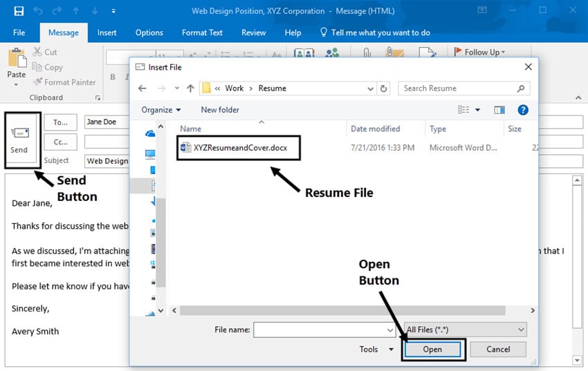Open the Format Text ribbon tab
The height and width of the screenshot is (371, 588).
[x=202, y=32]
